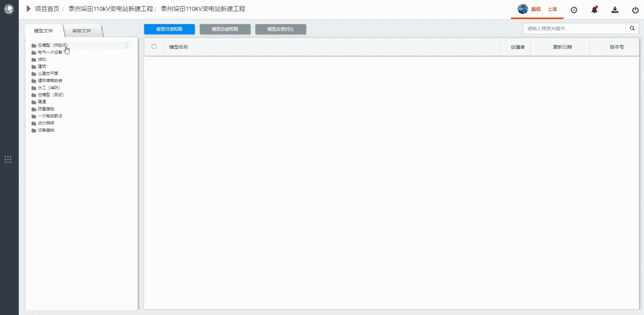This screenshot has width=644, height=315.
Task: Open notifications via the bell icon
Action: [x=594, y=10]
